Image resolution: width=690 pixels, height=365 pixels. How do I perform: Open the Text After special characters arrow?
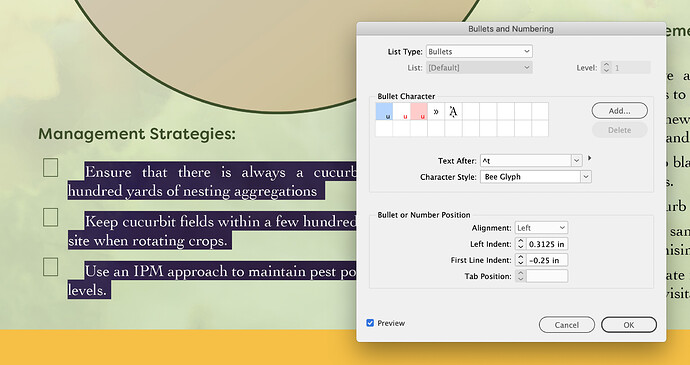(x=590, y=158)
